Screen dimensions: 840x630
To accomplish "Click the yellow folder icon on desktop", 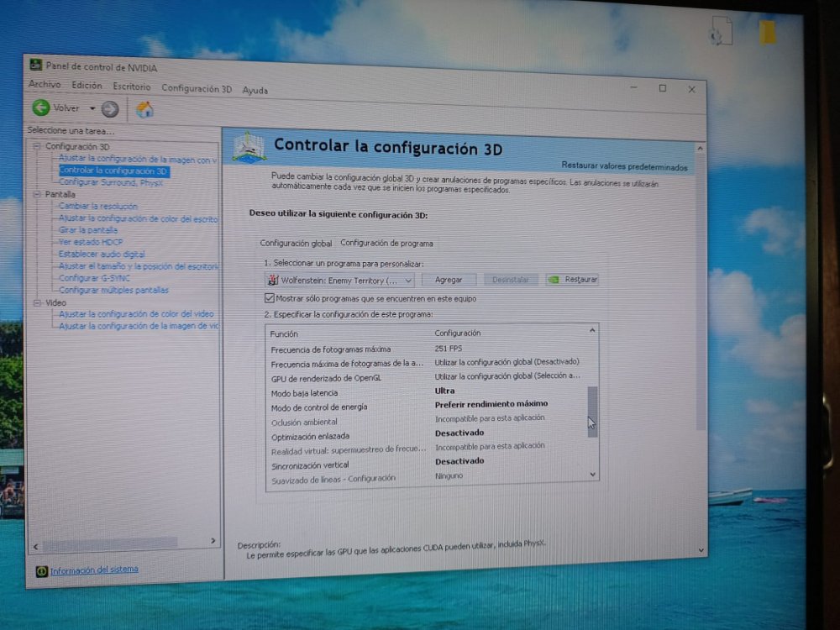I will click(767, 32).
